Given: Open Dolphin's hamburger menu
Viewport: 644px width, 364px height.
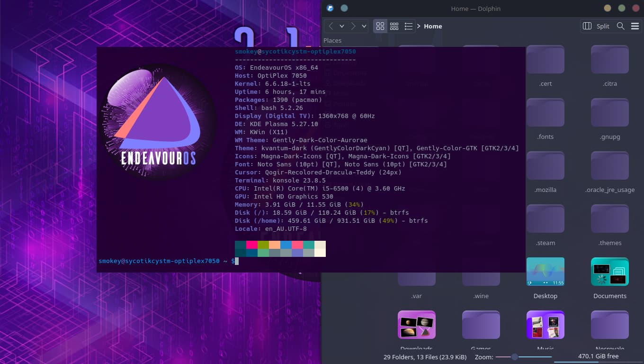Looking at the screenshot, I should [635, 26].
